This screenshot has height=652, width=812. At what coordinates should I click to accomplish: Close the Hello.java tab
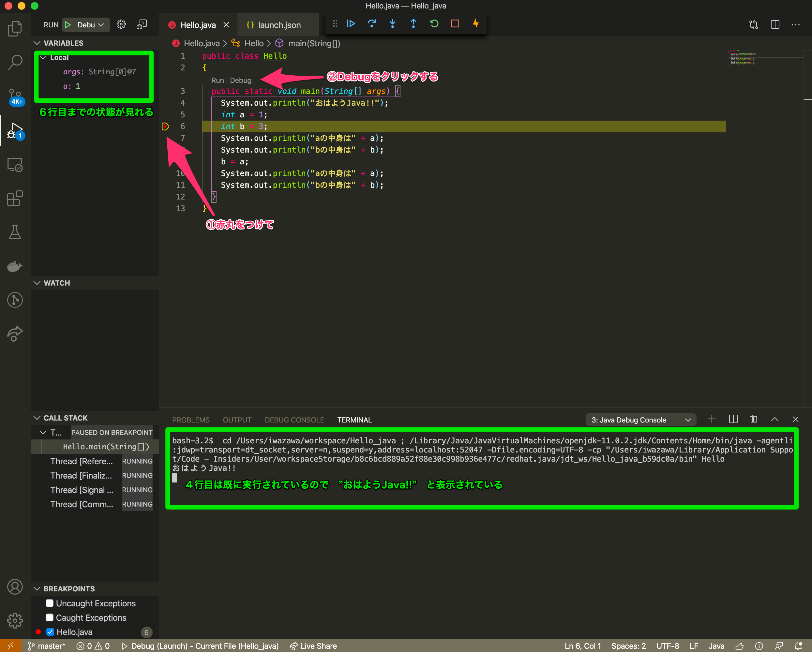coord(226,25)
